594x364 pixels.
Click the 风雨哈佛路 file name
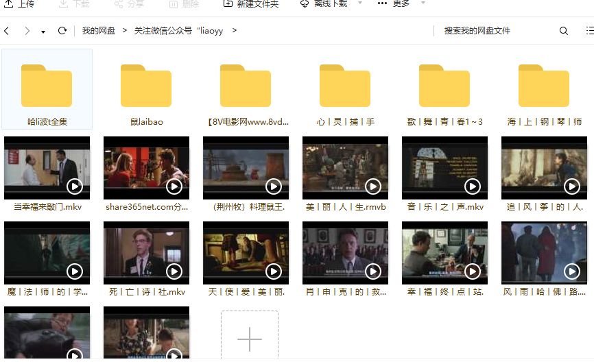(545, 291)
